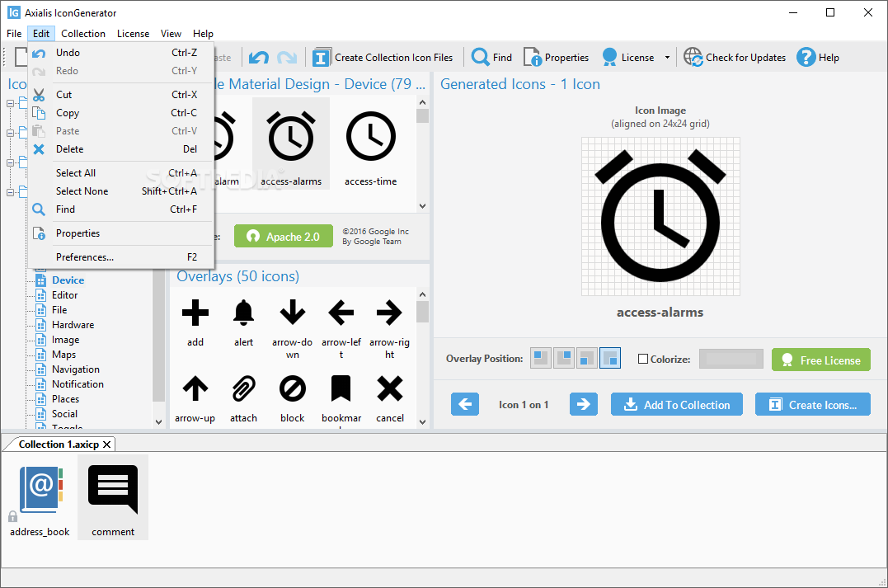888x588 pixels.
Task: Click the Undo toolbar arrow icon
Action: point(259,57)
